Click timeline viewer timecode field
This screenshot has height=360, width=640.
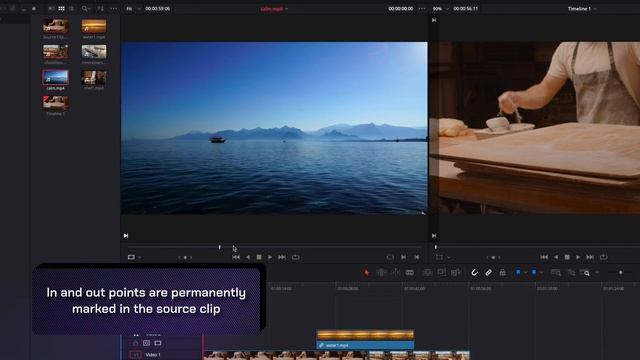click(466, 9)
